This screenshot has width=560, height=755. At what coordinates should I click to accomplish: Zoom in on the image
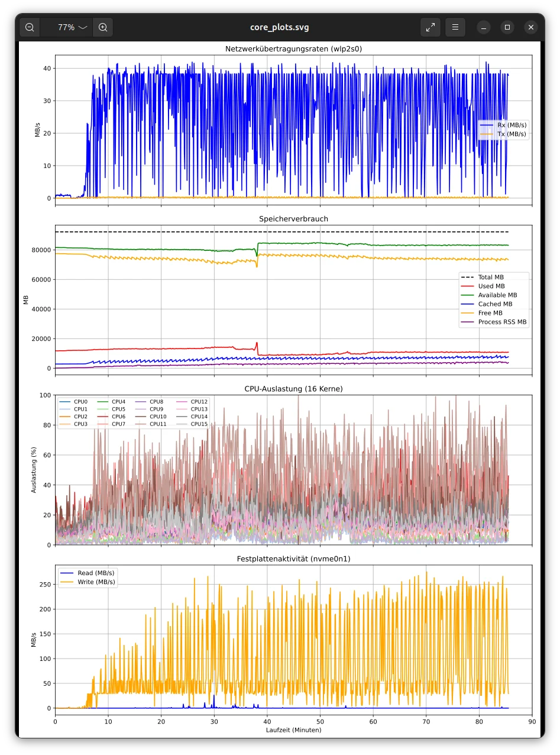[x=103, y=27]
